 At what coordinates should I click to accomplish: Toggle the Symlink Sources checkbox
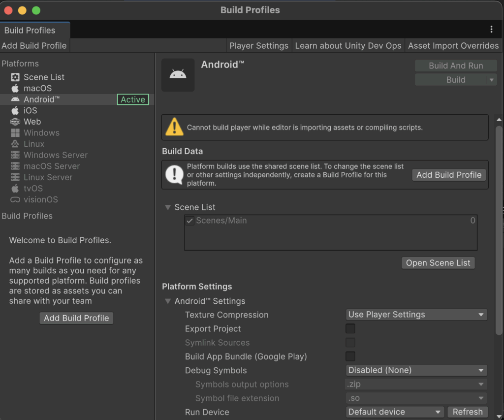tap(350, 343)
